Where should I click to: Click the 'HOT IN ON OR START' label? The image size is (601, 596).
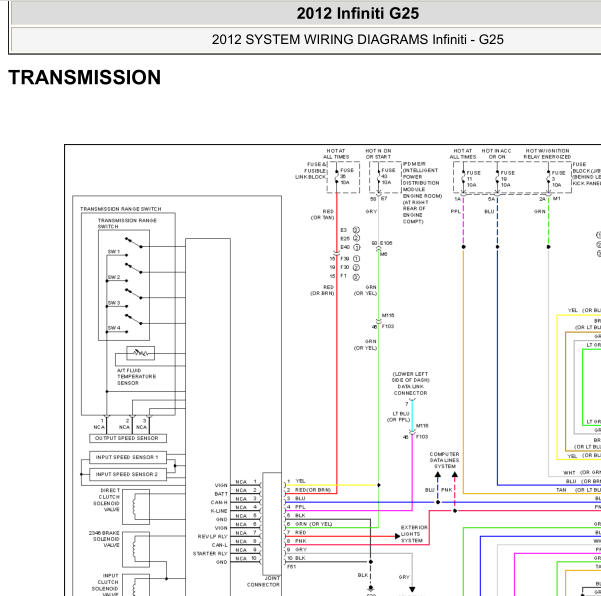click(378, 154)
